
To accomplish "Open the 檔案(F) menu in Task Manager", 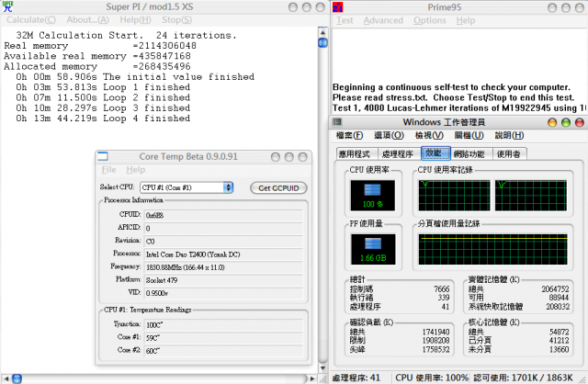I will (349, 135).
